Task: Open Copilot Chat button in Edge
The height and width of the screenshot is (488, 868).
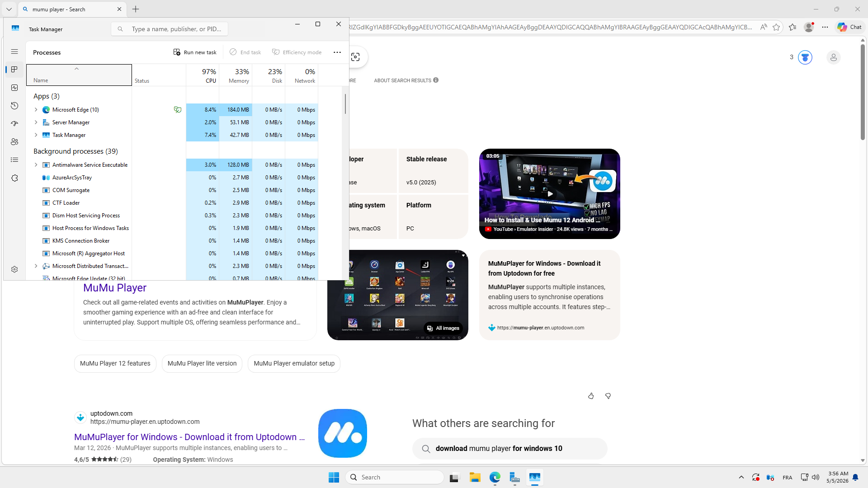Action: (x=849, y=27)
